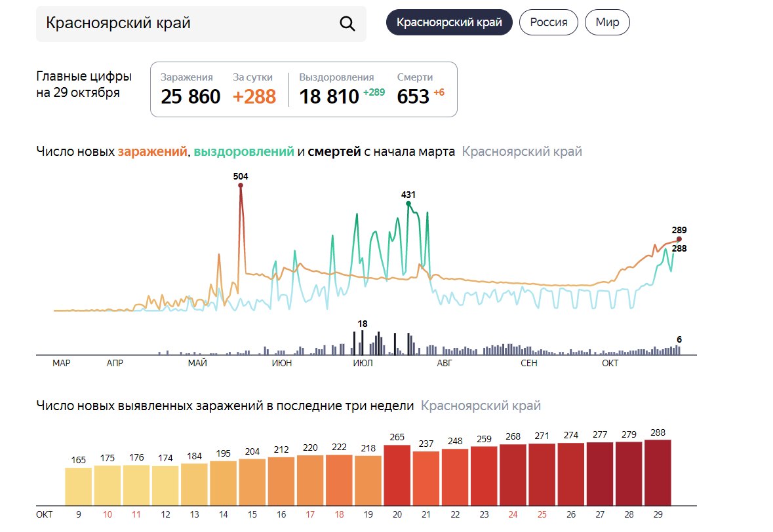Click the tallest deaths bar labeled 18
Screen dimensions: 773x532
363,343
